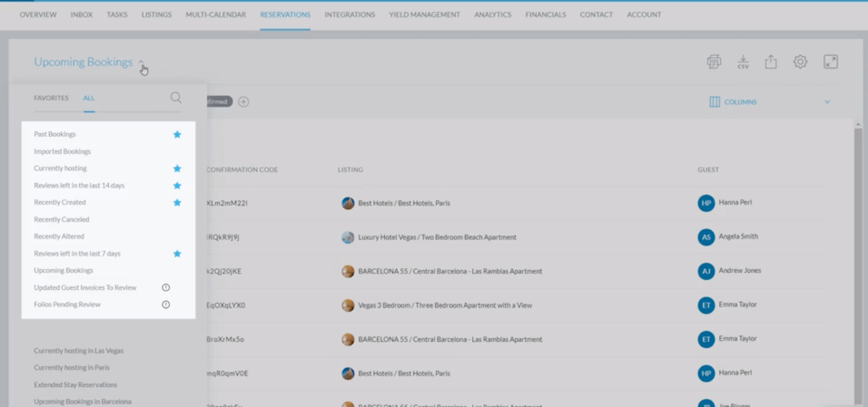Toggle the star for Currently hosting

[x=177, y=169]
